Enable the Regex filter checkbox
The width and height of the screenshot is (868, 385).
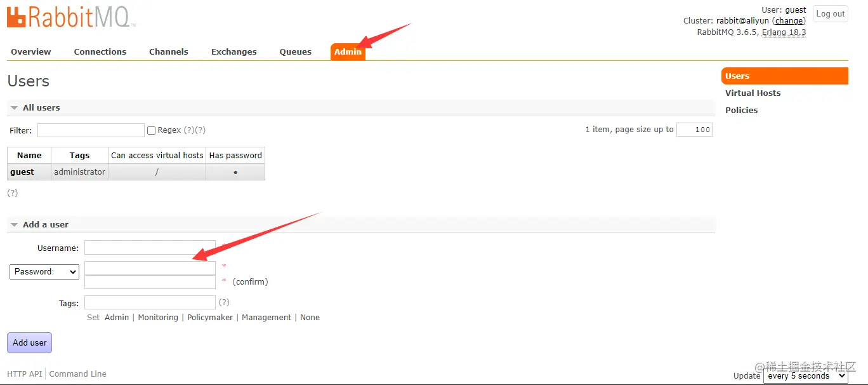tap(151, 130)
